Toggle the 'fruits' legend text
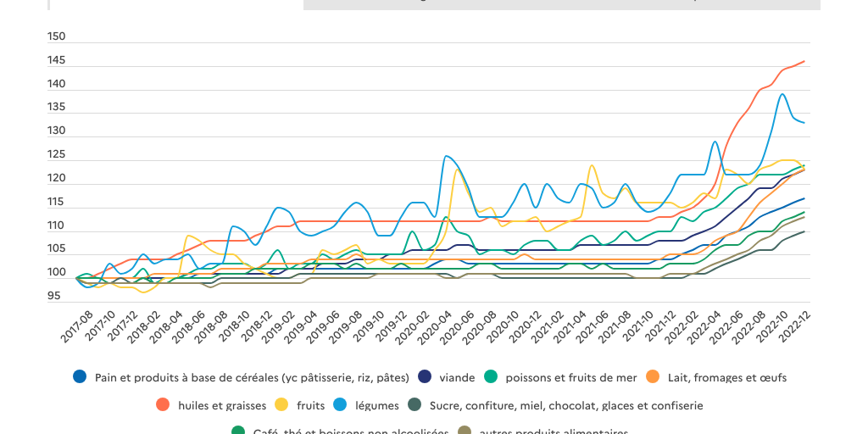Viewport: 868px width, 434px height. tap(311, 405)
